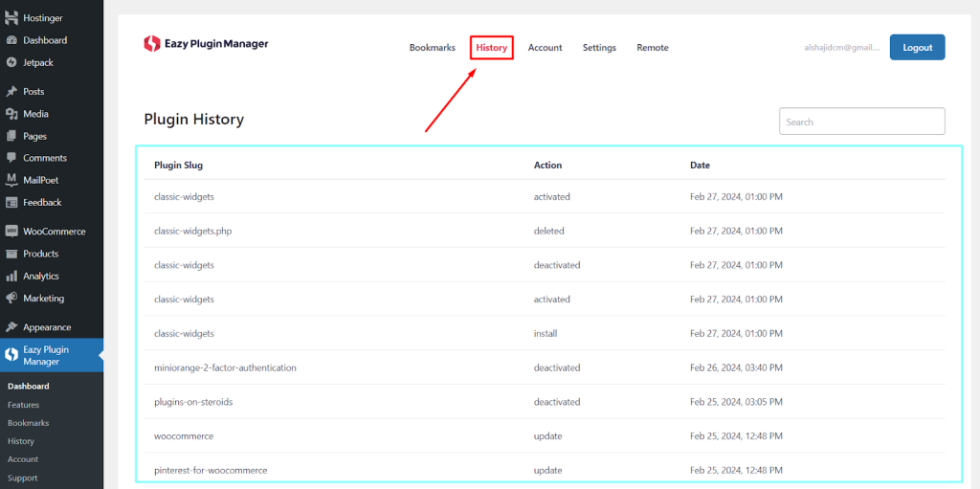Select the woocommerce slug cell
Image resolution: width=980 pixels, height=489 pixels.
pos(184,435)
